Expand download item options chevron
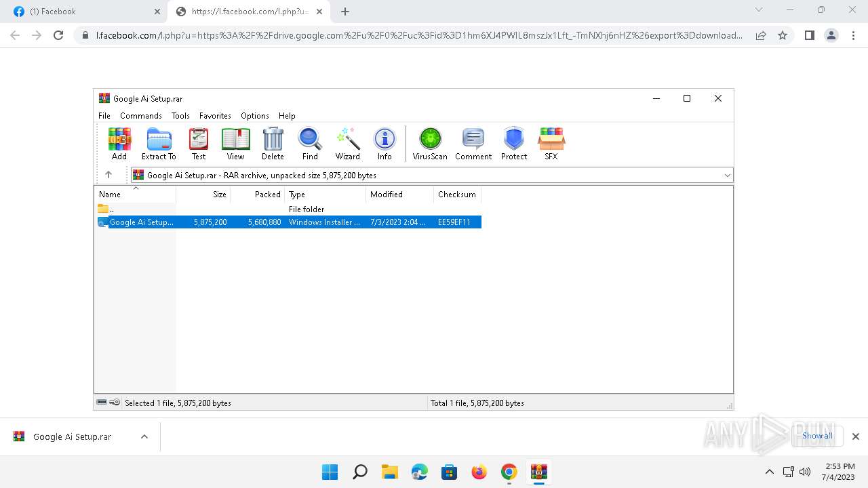The image size is (868, 488). (144, 437)
